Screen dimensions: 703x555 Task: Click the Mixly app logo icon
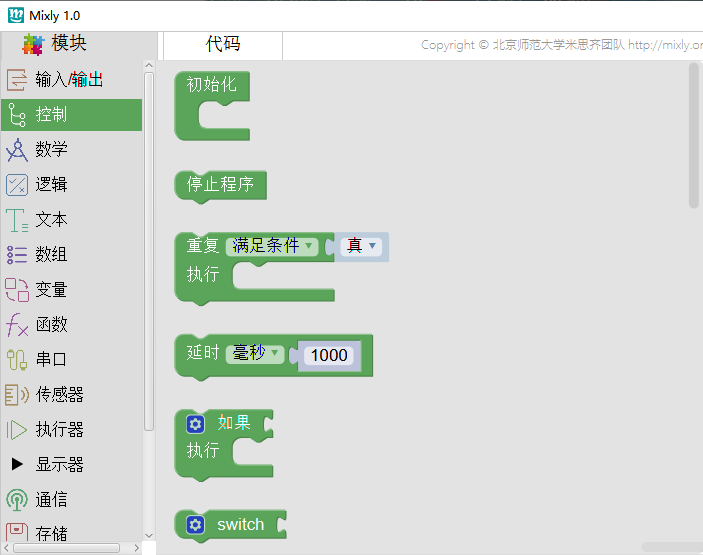pyautogui.click(x=16, y=15)
